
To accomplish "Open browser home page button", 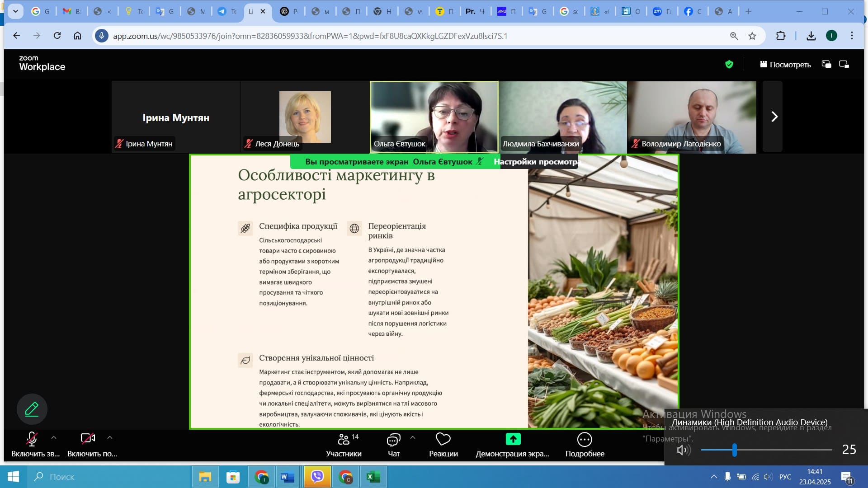I will pyautogui.click(x=77, y=36).
